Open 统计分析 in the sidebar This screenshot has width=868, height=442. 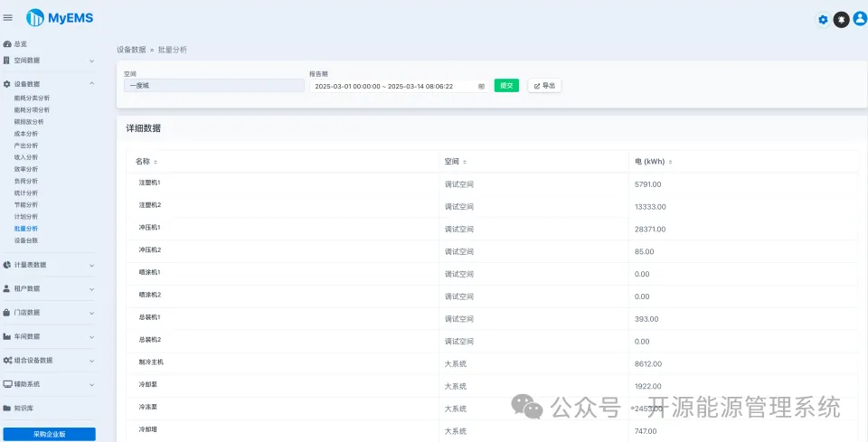click(26, 193)
